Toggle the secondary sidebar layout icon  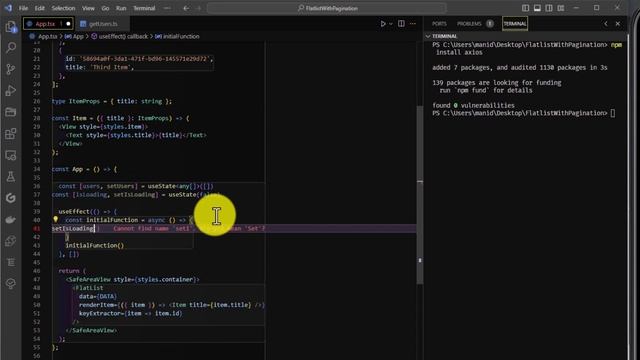[549, 8]
